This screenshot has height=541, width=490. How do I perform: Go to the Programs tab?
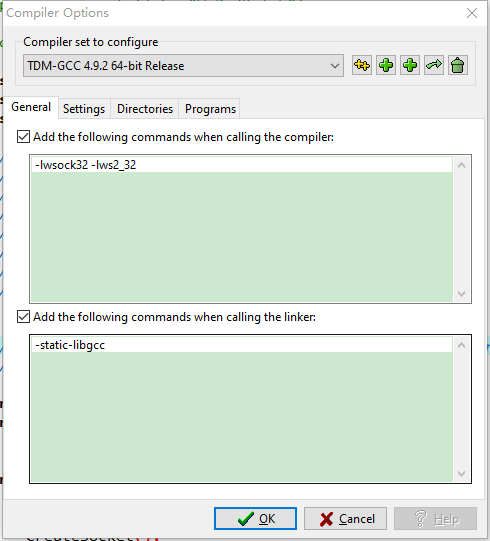[x=210, y=109]
